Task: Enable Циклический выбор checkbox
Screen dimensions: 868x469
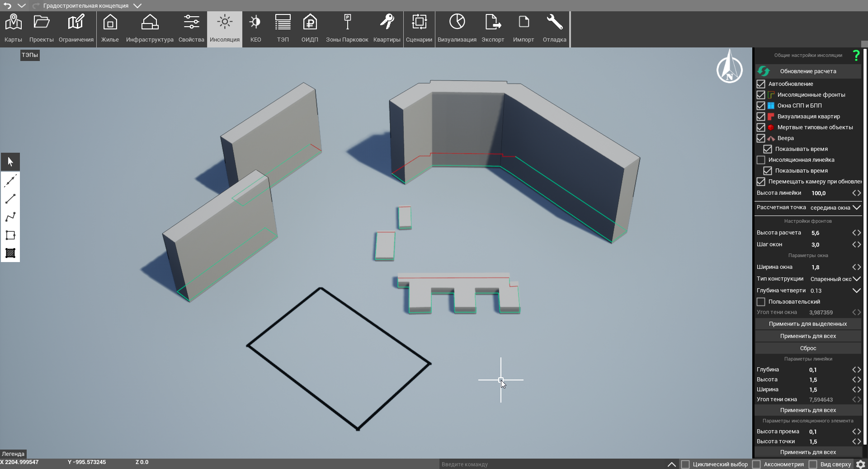Action: point(685,464)
